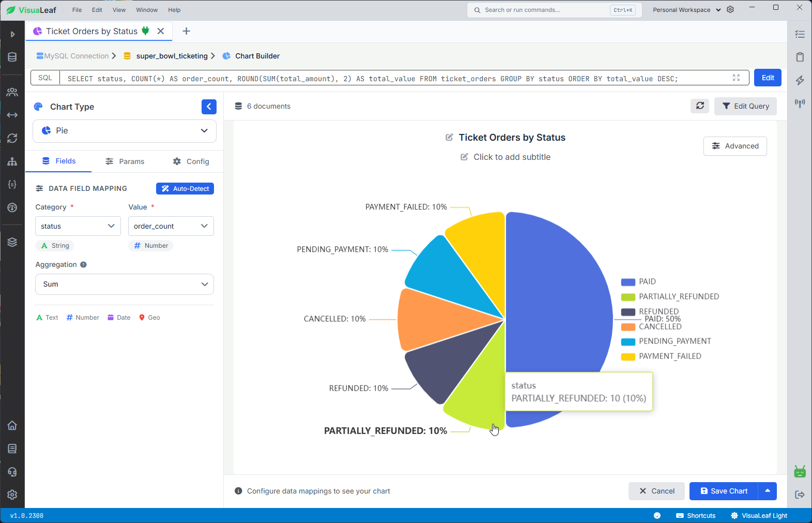Open settings gear in left sidebar
The width and height of the screenshot is (812, 523).
point(12,495)
